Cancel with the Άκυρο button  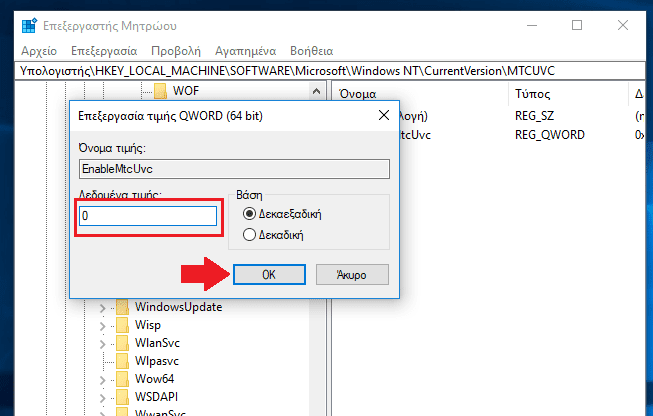[x=352, y=274]
